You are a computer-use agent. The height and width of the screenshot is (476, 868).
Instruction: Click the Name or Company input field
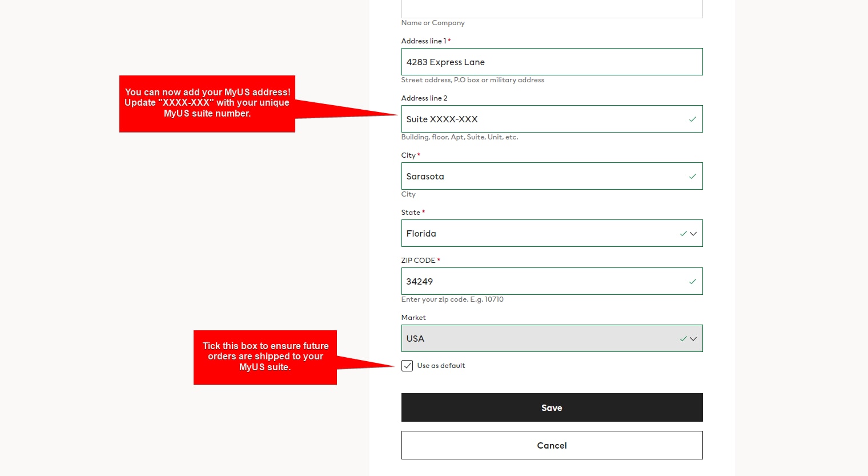coord(552,9)
